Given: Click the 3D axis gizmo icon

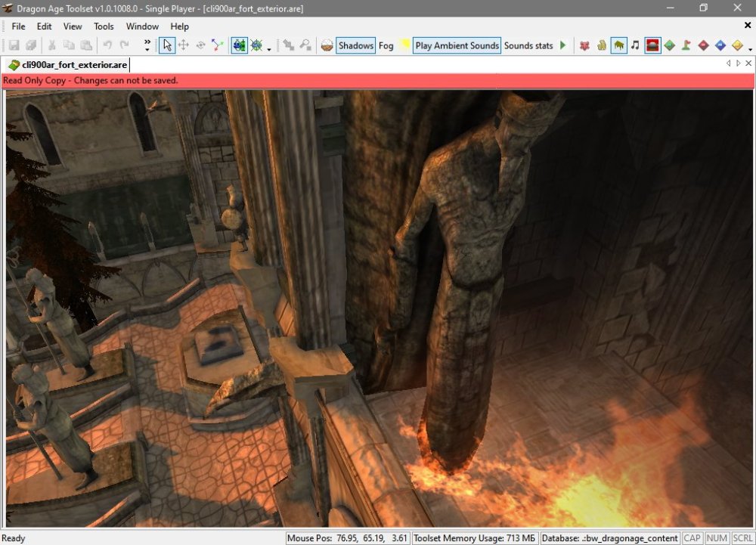Looking at the screenshot, I should click(218, 45).
